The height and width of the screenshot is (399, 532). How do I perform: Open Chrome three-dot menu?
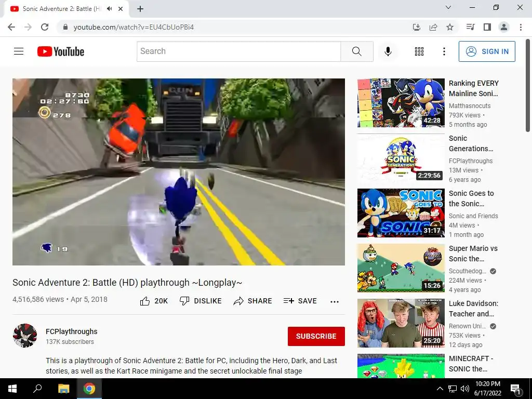(521, 27)
